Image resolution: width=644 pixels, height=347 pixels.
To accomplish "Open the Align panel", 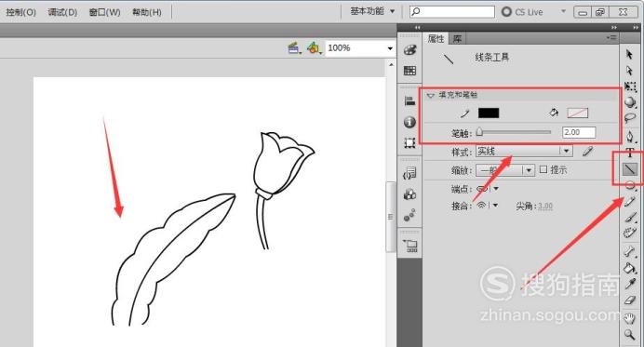I will 409,101.
